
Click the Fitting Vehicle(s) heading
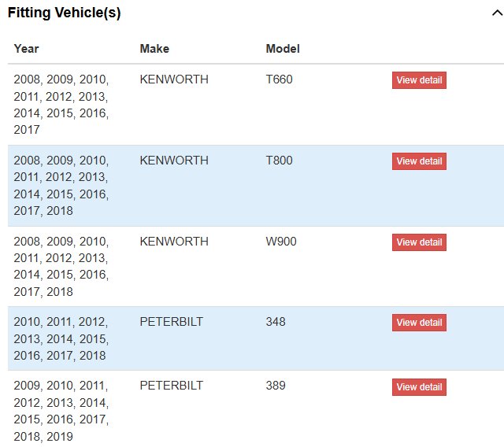65,13
